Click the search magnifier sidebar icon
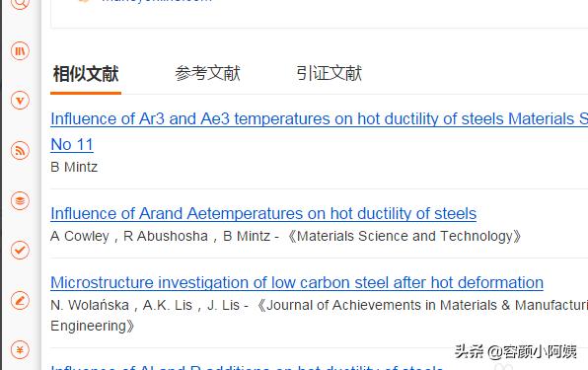The height and width of the screenshot is (370, 588). click(x=20, y=3)
